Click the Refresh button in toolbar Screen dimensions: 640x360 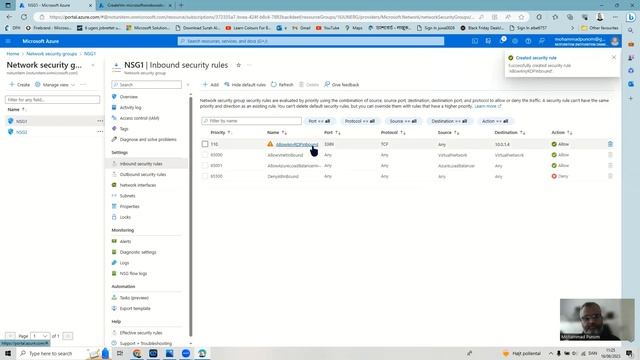tap(282, 84)
